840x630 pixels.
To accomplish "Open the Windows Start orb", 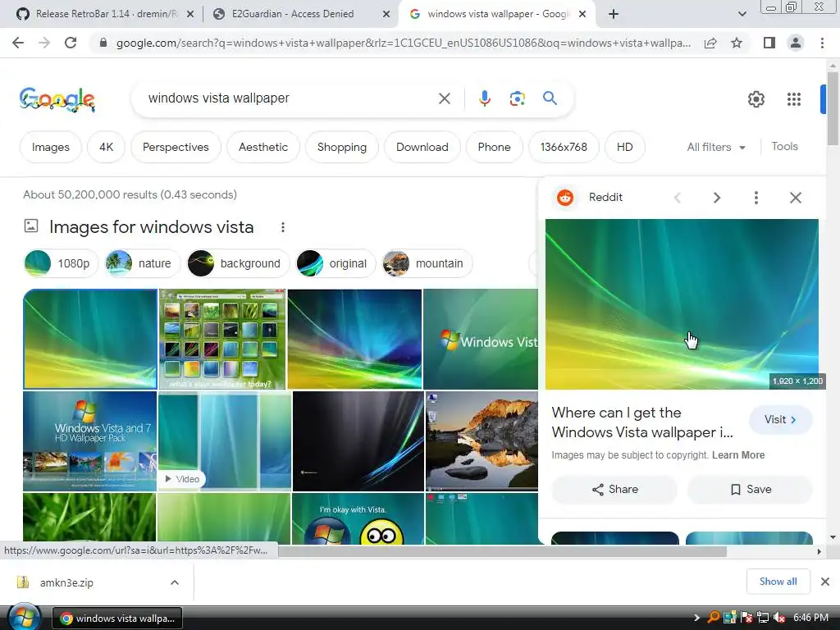I will [x=24, y=617].
